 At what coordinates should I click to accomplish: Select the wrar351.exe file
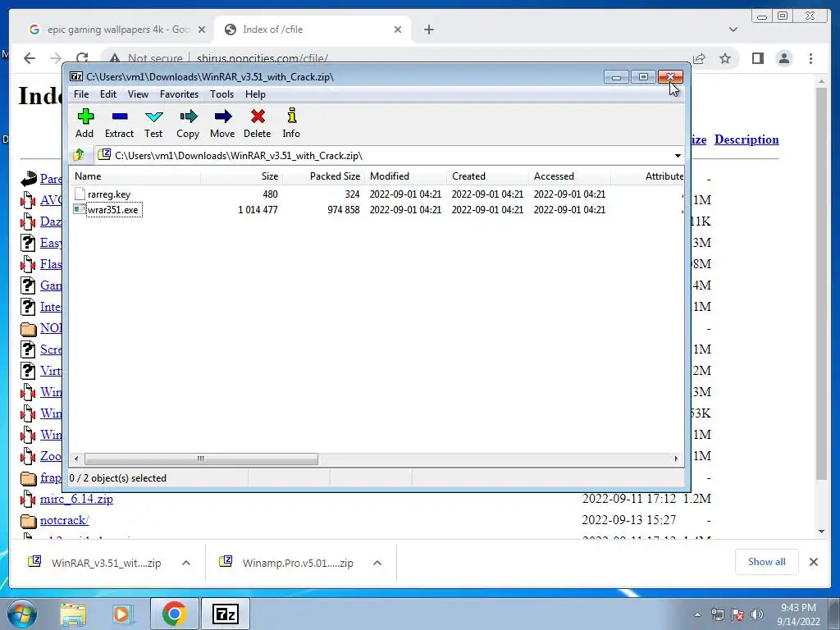112,209
